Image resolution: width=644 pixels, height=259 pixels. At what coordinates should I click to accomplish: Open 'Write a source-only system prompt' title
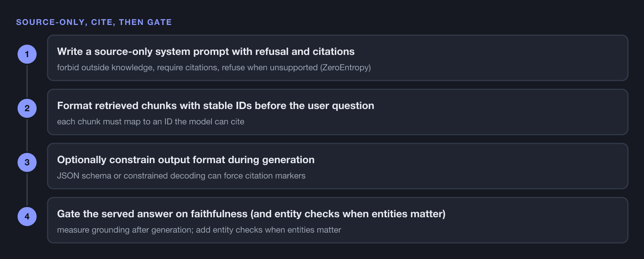[206, 51]
